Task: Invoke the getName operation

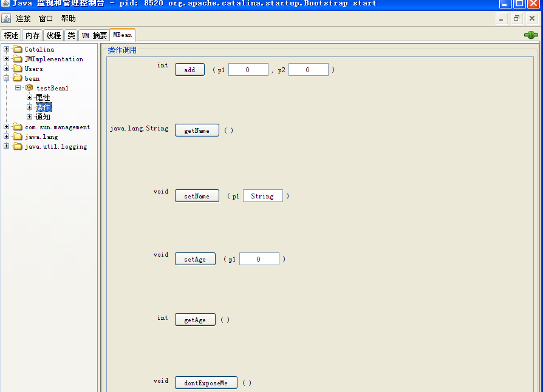Action: (x=197, y=130)
